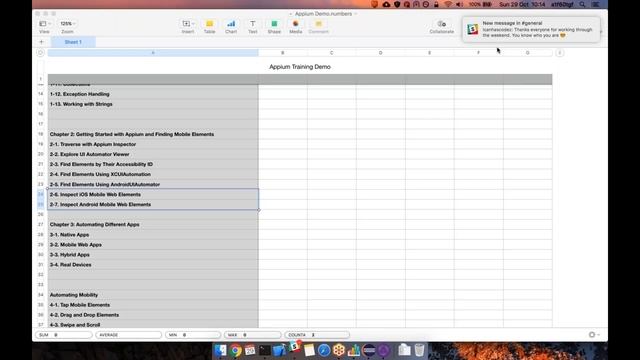Select cell 'Chapter 3: Automating Different Apps'

(x=153, y=224)
